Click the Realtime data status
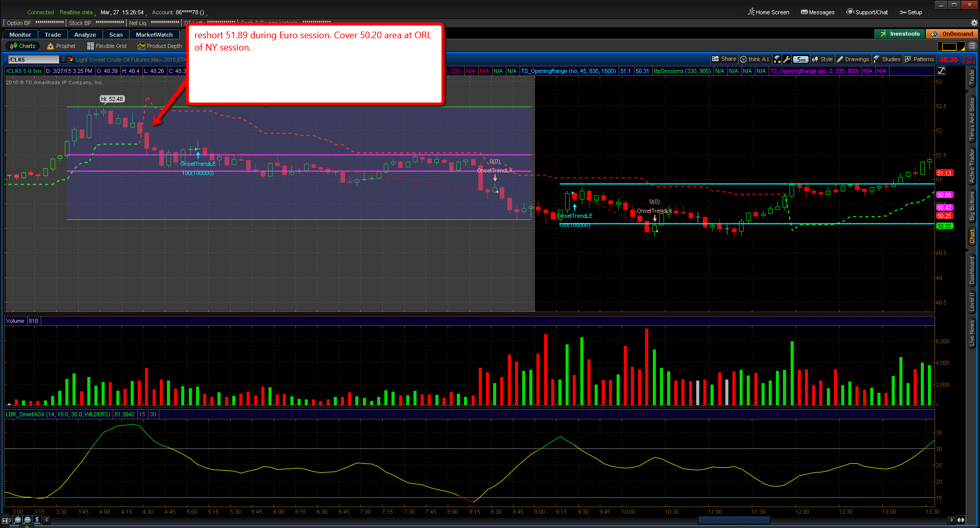 point(76,12)
